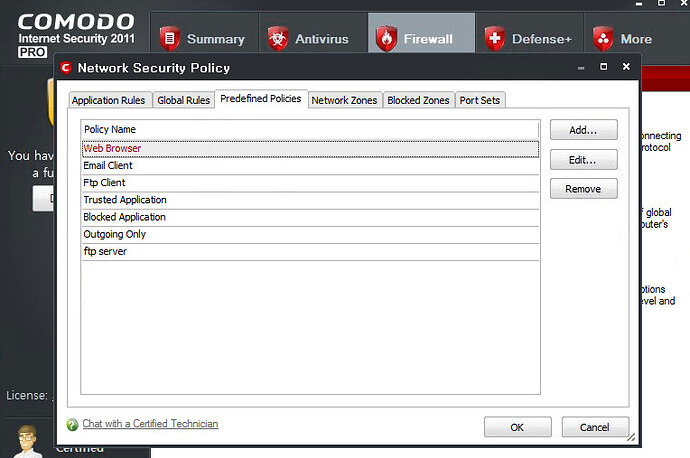Open the Blocked Zones tab
The width and height of the screenshot is (690, 458).
pyautogui.click(x=418, y=100)
